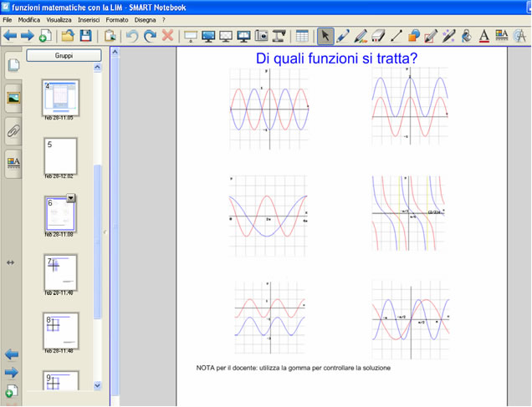The image size is (532, 407).
Task: Select page 5 thumbnail
Action: coord(60,155)
